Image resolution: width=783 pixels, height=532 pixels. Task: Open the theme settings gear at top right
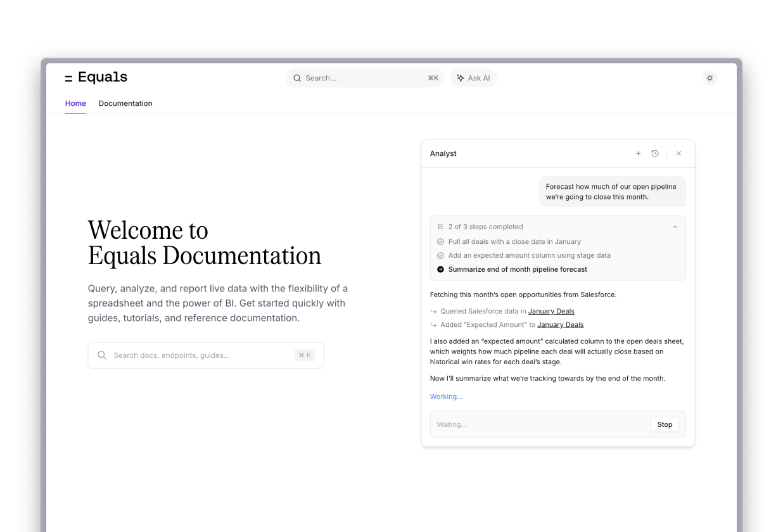point(710,78)
